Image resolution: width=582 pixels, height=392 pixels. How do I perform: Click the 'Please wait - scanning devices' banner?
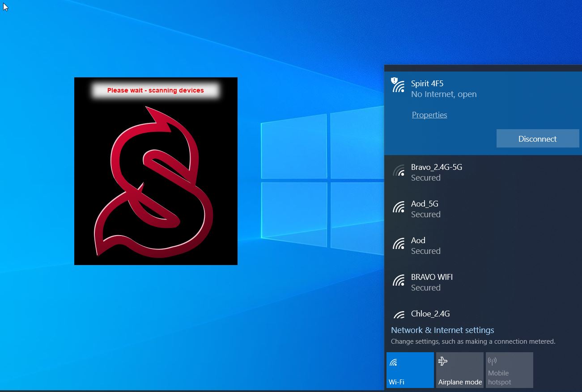point(155,90)
